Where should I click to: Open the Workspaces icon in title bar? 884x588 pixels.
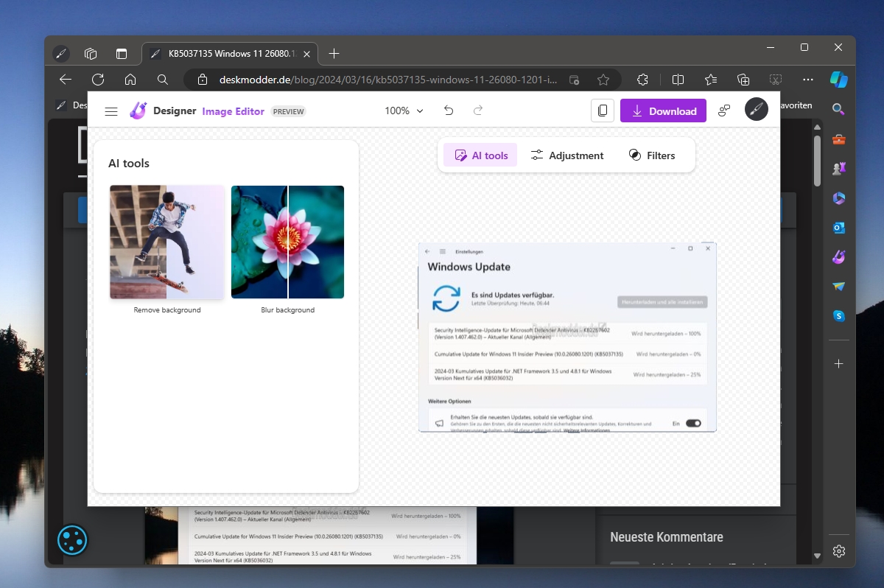pos(91,54)
